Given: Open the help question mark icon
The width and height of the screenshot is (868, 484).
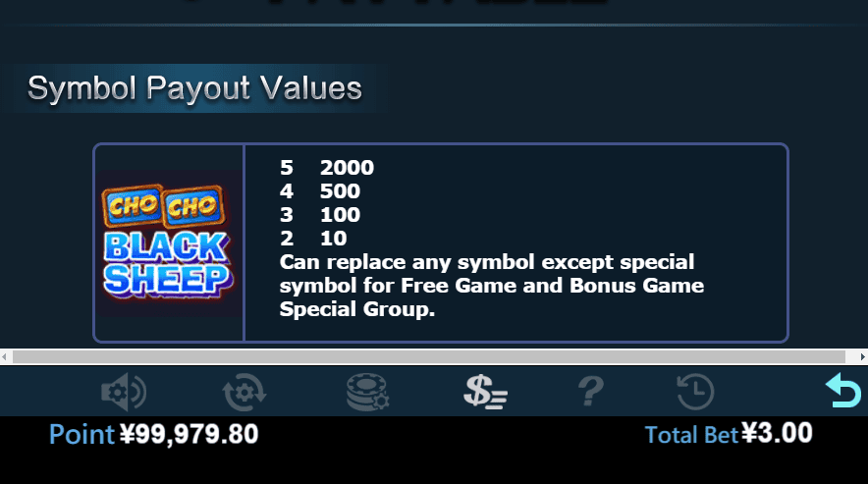Looking at the screenshot, I should pyautogui.click(x=591, y=392).
